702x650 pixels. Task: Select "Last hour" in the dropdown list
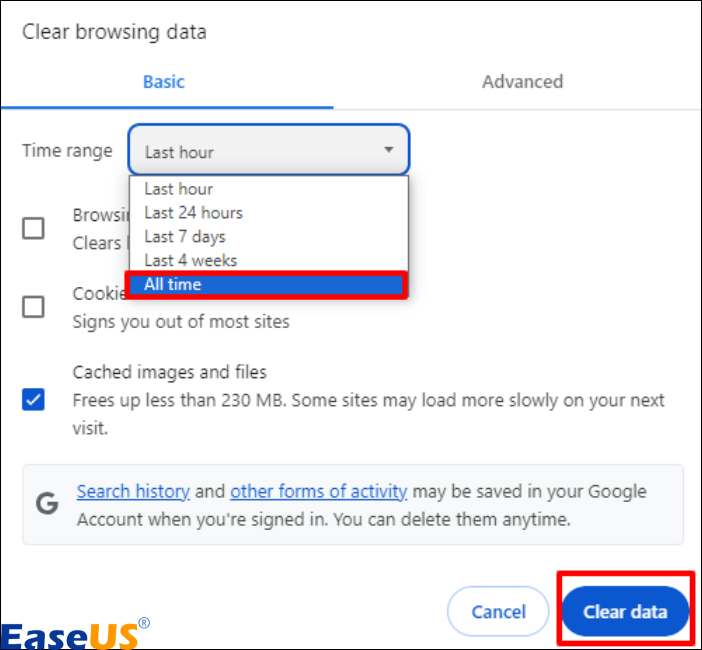pos(179,189)
